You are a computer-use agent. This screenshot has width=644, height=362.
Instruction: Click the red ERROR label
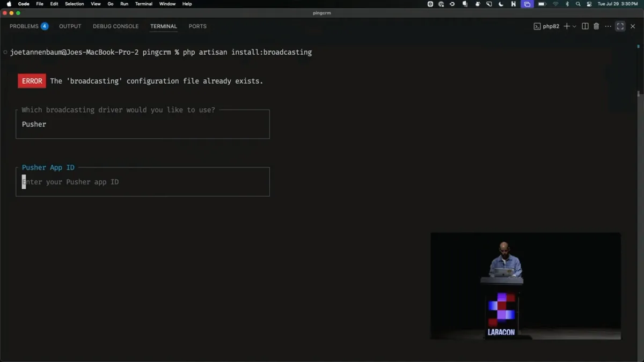pos(32,81)
